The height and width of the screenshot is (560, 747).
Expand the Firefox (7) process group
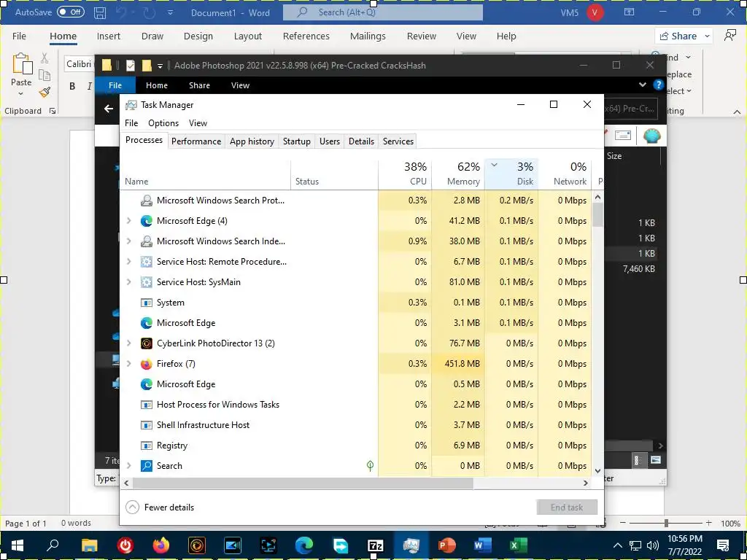[128, 364]
